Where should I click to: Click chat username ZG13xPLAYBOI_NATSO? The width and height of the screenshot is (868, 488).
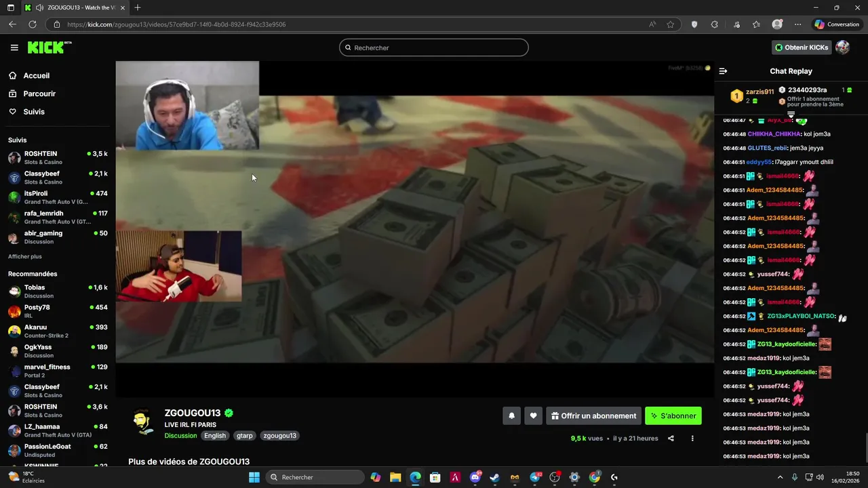[x=801, y=317]
